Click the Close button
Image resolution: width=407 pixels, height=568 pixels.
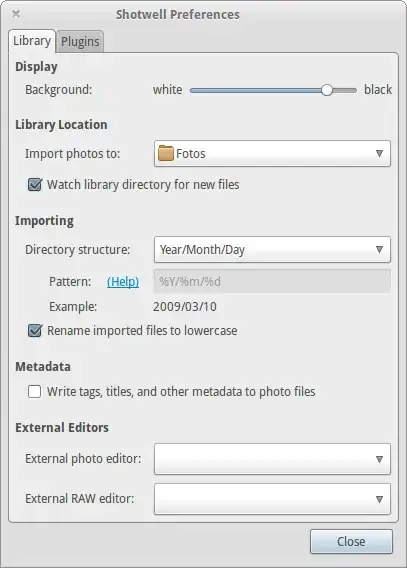point(351,542)
